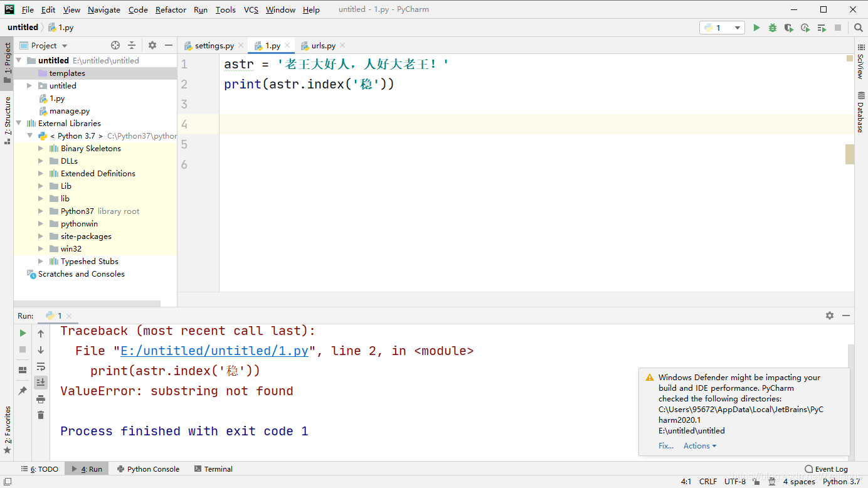Open the VCS menu
This screenshot has width=868, height=488.
pos(251,9)
